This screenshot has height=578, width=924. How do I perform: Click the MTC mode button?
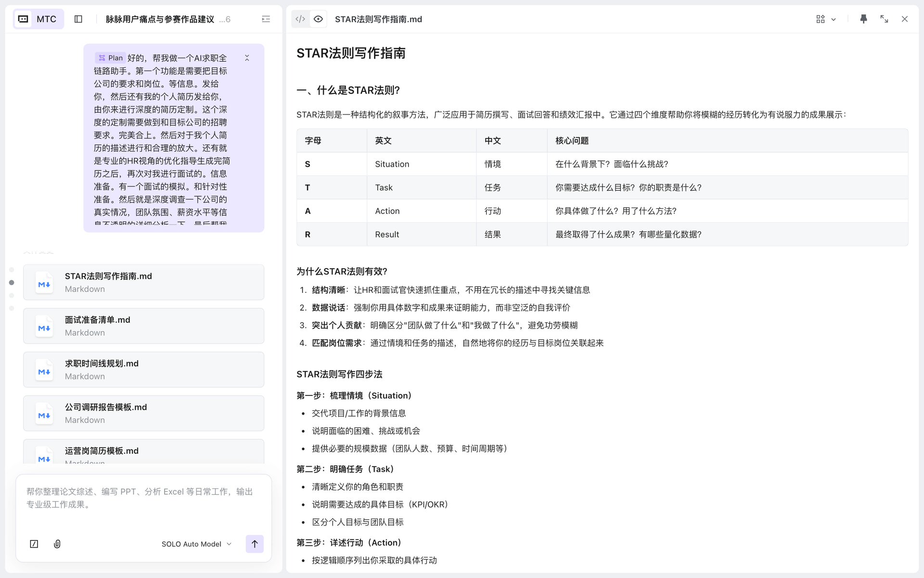click(x=38, y=19)
